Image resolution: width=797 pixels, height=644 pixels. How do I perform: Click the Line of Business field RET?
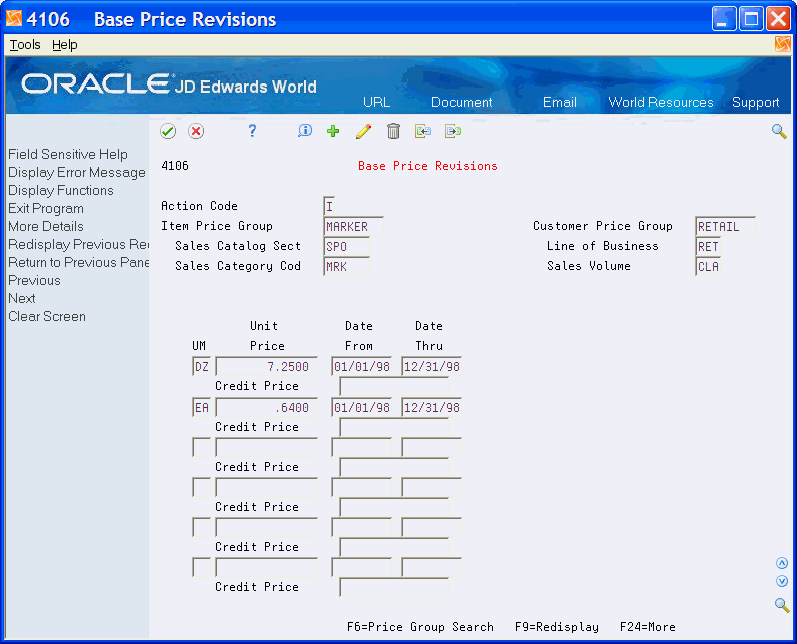[708, 247]
